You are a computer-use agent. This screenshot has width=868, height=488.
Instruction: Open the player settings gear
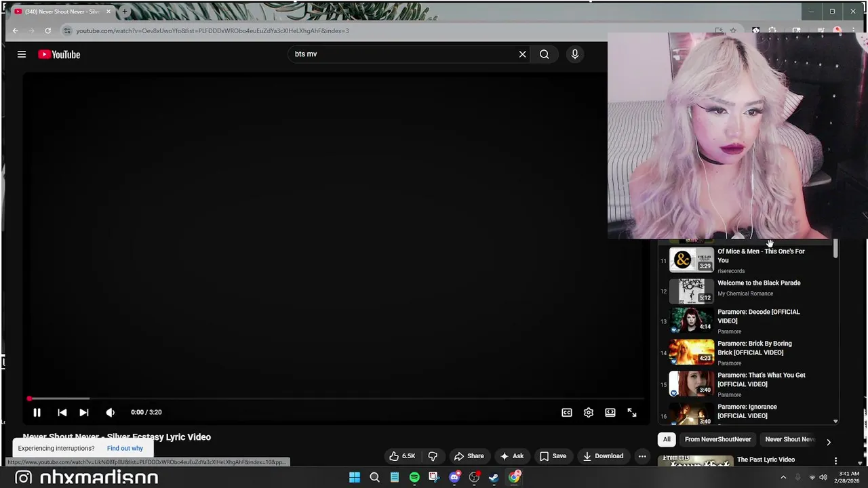(x=588, y=412)
